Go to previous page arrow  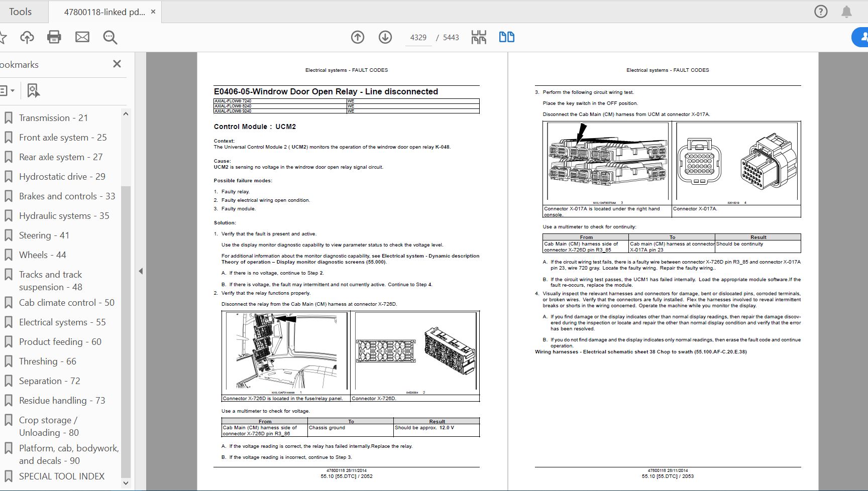358,37
